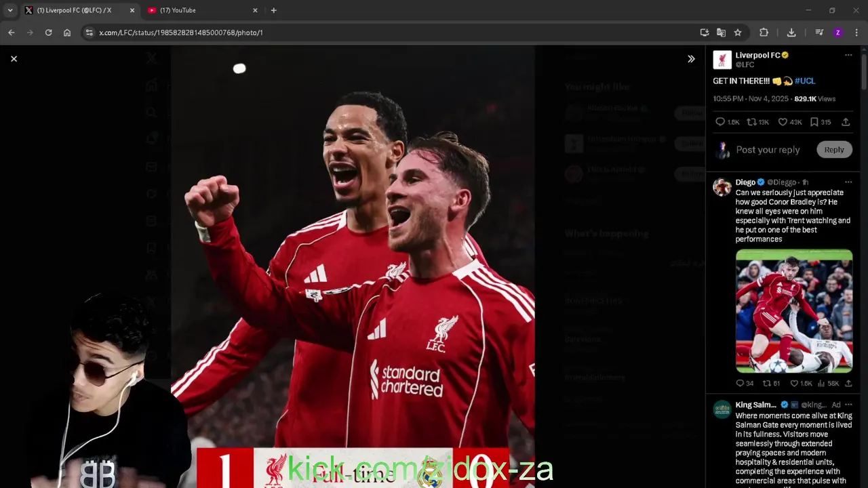The height and width of the screenshot is (488, 868).
Task: Click the Reply button
Action: coord(834,150)
